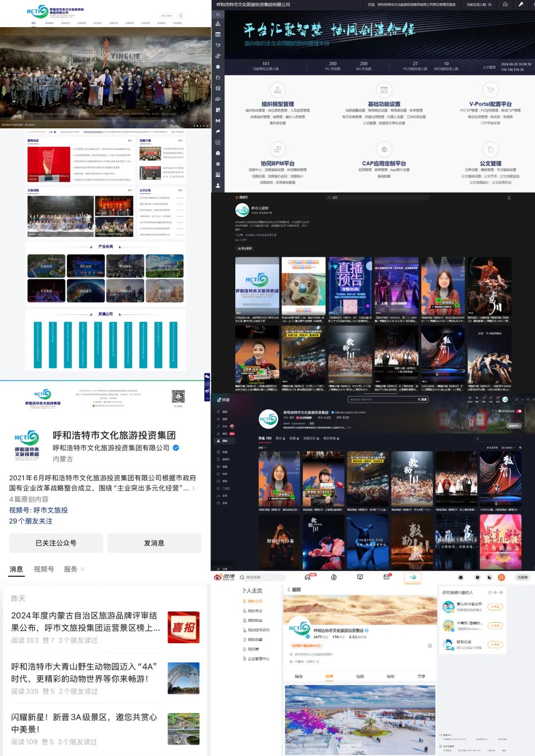Toggle the red switch on Douyin profile

(x=519, y=411)
